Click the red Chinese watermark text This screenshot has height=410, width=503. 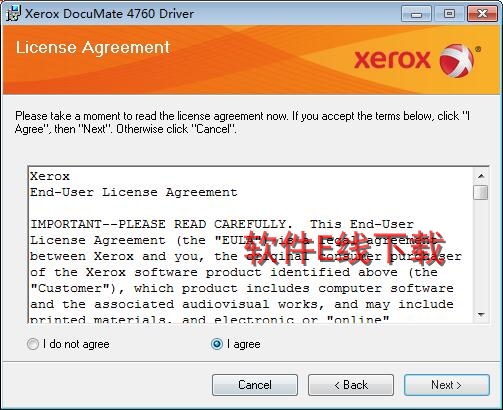click(x=345, y=248)
